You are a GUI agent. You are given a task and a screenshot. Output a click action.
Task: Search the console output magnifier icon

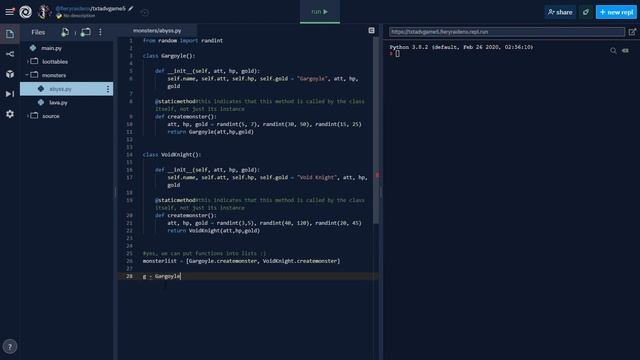[x=613, y=51]
